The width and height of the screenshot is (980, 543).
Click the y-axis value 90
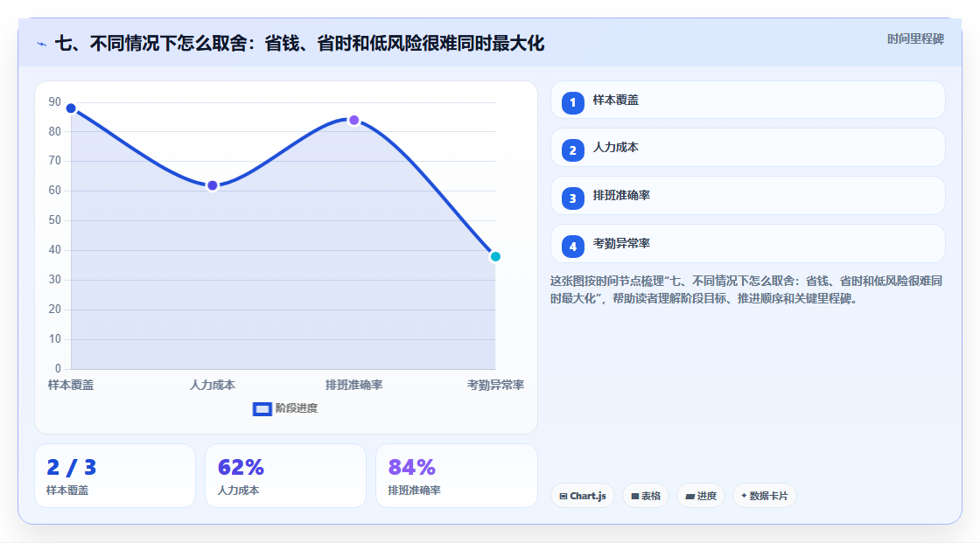coord(55,101)
